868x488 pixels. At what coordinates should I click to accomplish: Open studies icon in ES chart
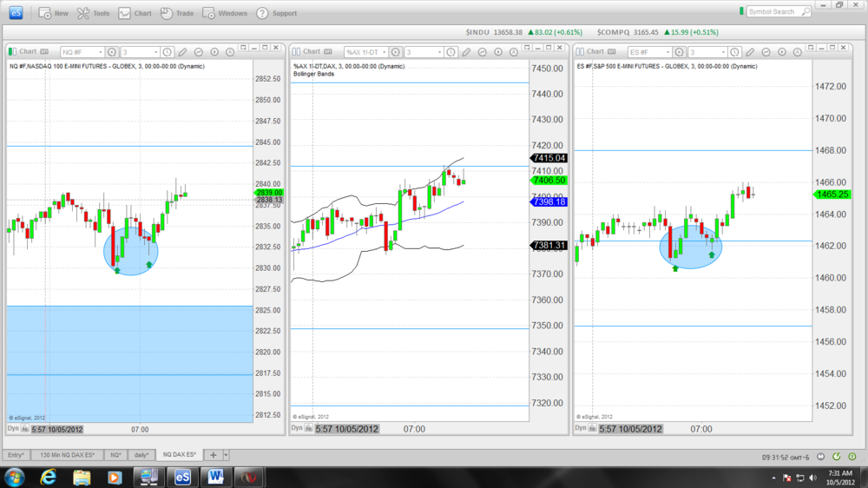pos(766,52)
